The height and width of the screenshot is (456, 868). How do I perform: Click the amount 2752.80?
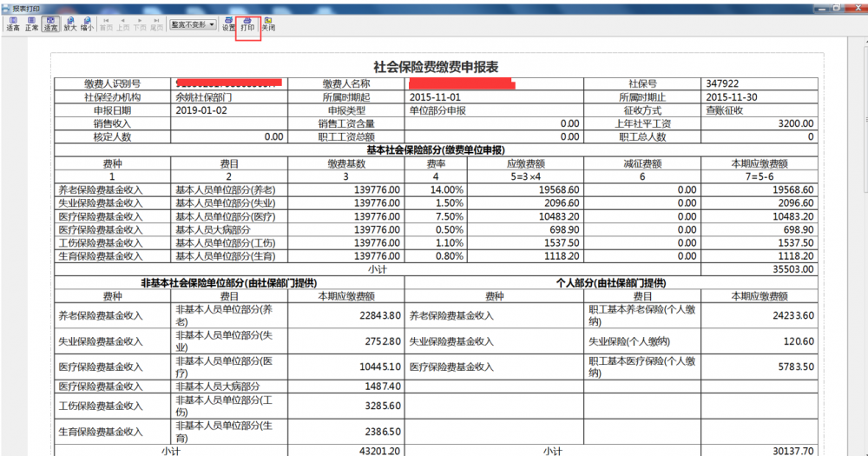[x=383, y=341]
